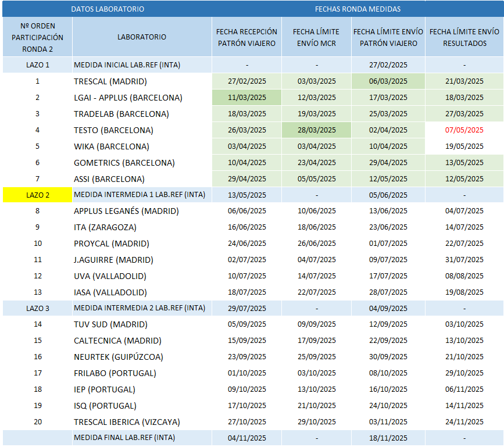
Task: Select the dark green 11/03/2025 cell in LGAI row
Action: 247,98
